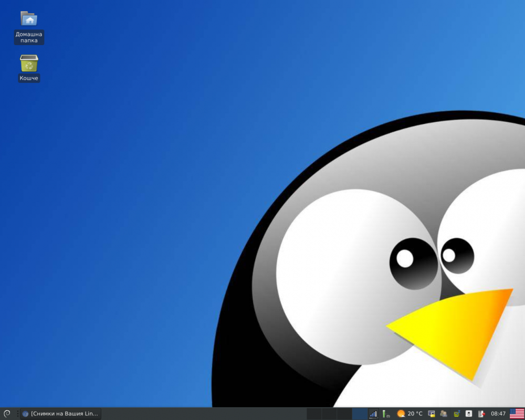The width and height of the screenshot is (525, 420).
Task: Click the switch user people icon
Action: (444, 414)
